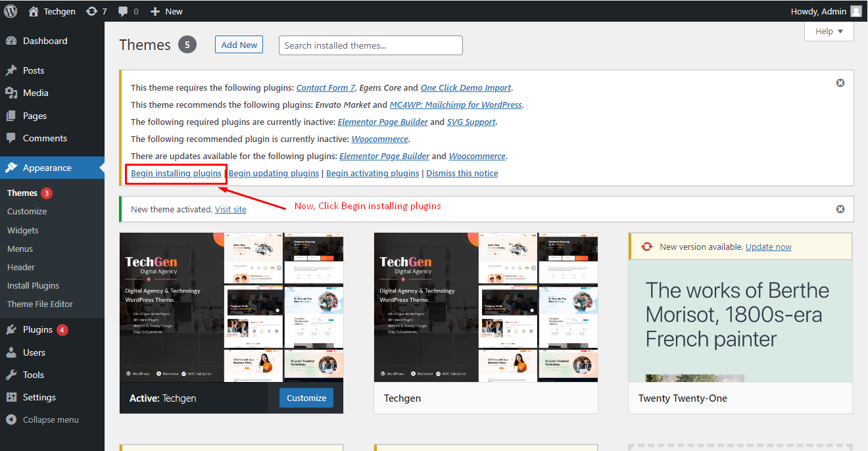The image size is (868, 451).
Task: Click the Themes count badge 5
Action: coord(187,45)
